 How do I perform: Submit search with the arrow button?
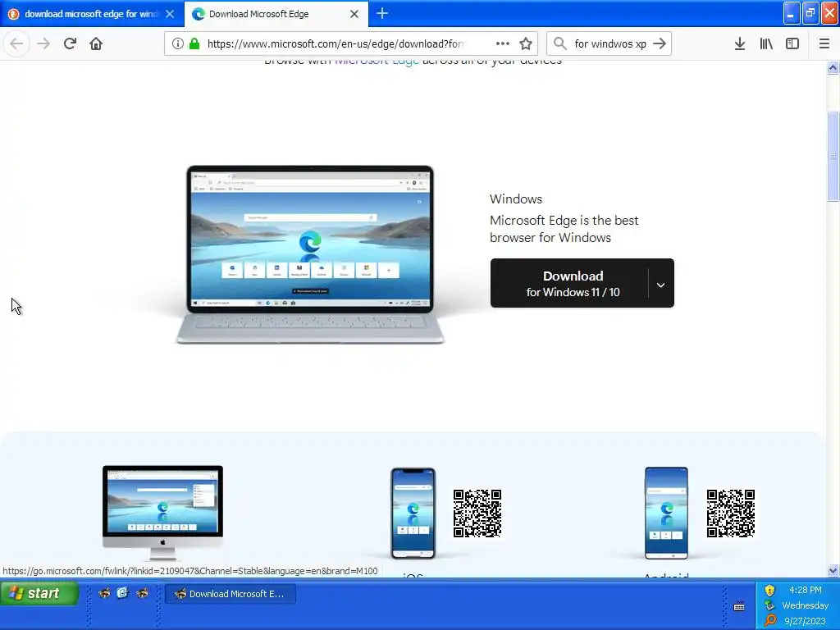click(660, 43)
